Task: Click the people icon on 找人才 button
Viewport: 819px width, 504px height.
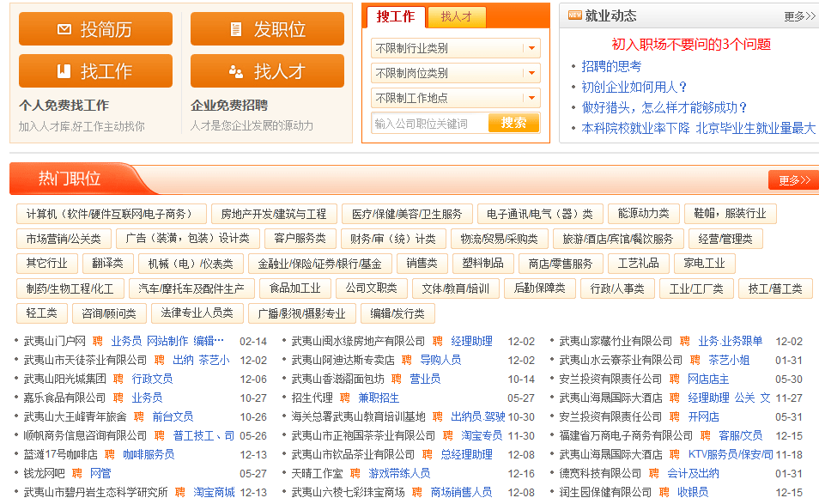Action: tap(236, 71)
